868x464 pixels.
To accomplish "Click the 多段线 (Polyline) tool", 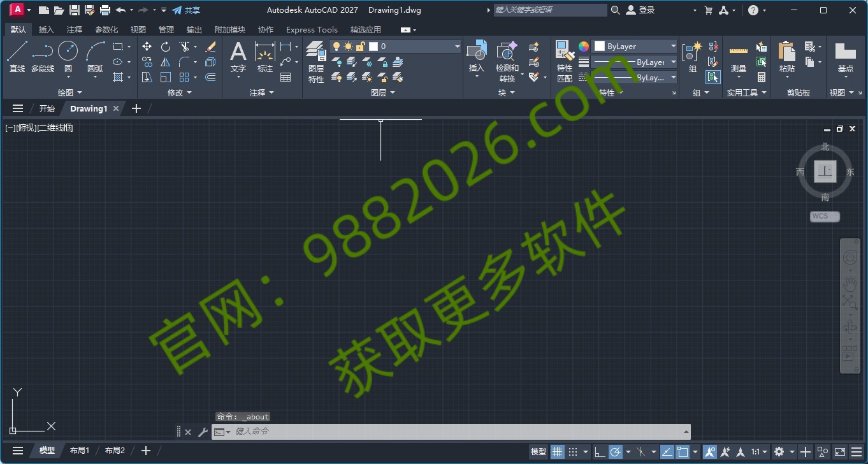I will point(42,51).
